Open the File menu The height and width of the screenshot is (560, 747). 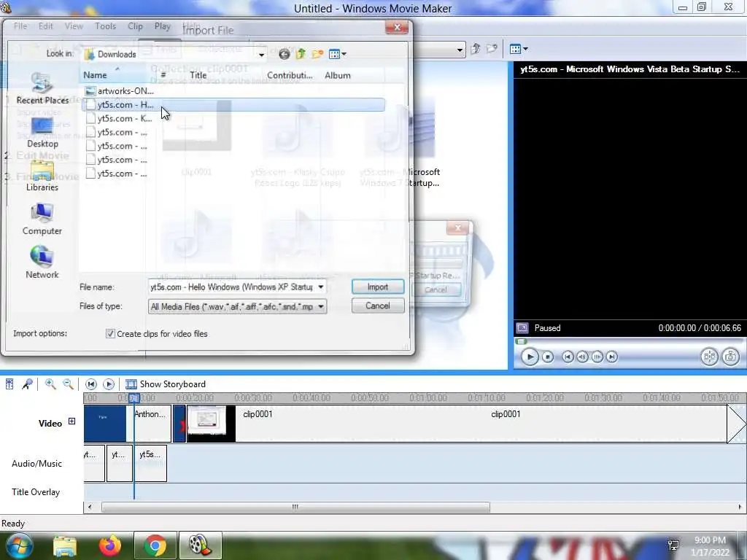click(20, 26)
